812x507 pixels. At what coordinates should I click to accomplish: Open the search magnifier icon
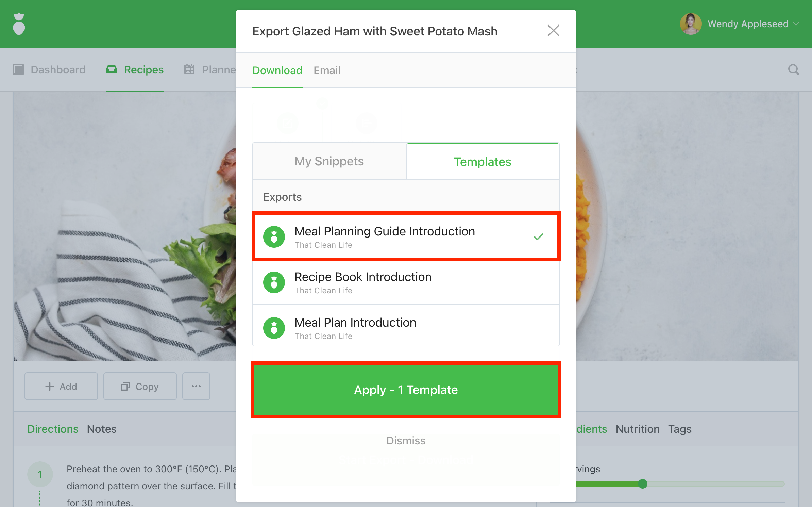click(793, 69)
